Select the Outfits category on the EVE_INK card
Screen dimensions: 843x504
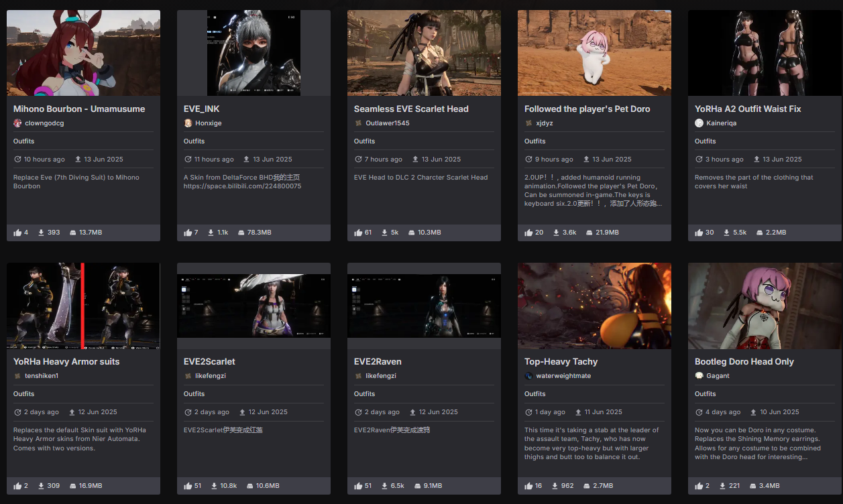point(194,141)
